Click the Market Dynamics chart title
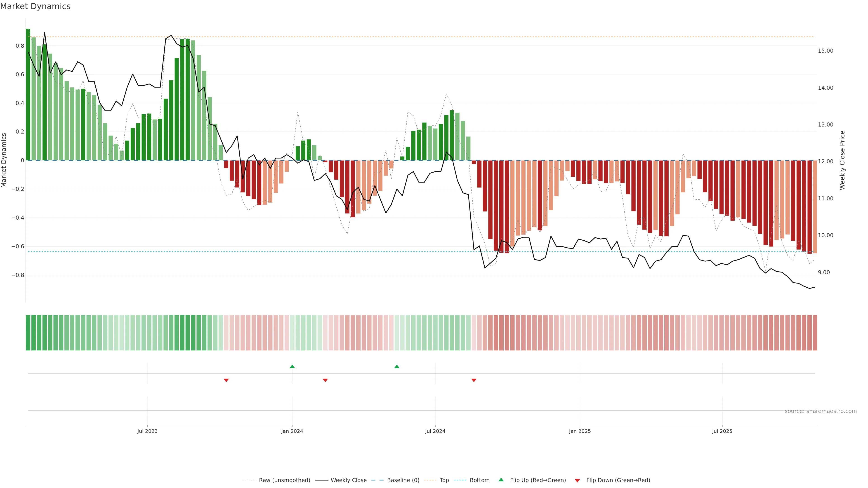 click(x=35, y=6)
